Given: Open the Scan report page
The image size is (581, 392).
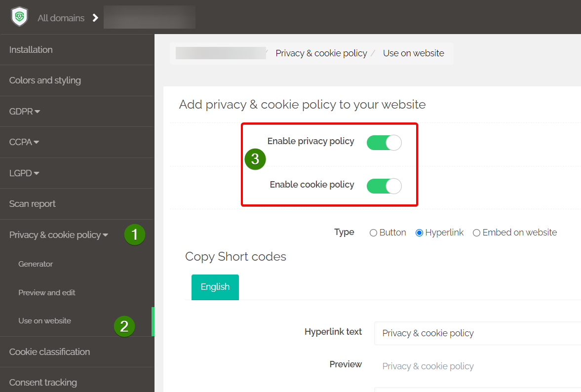Looking at the screenshot, I should point(32,203).
